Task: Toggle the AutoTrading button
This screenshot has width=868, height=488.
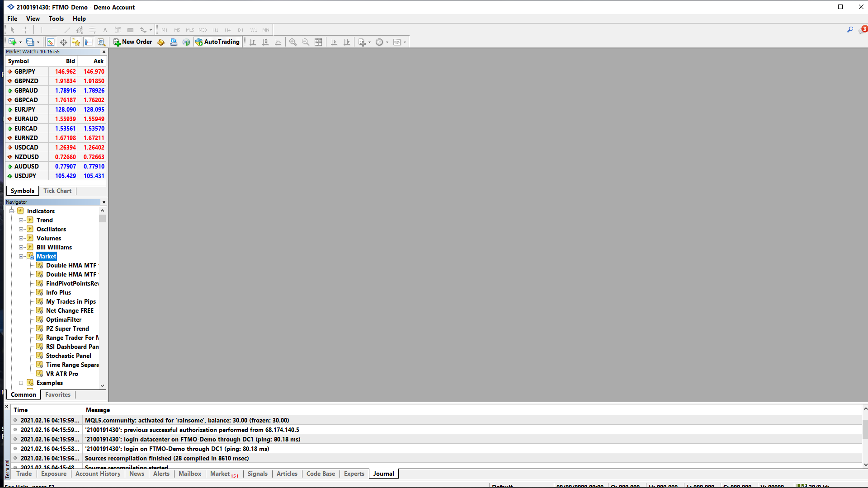Action: (x=217, y=42)
